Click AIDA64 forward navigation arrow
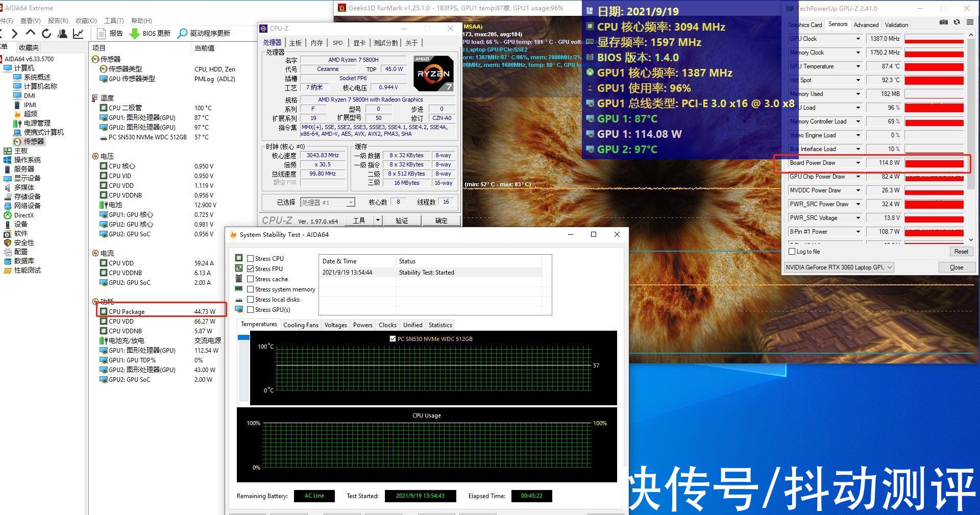The height and width of the screenshot is (515, 980). coord(15,34)
